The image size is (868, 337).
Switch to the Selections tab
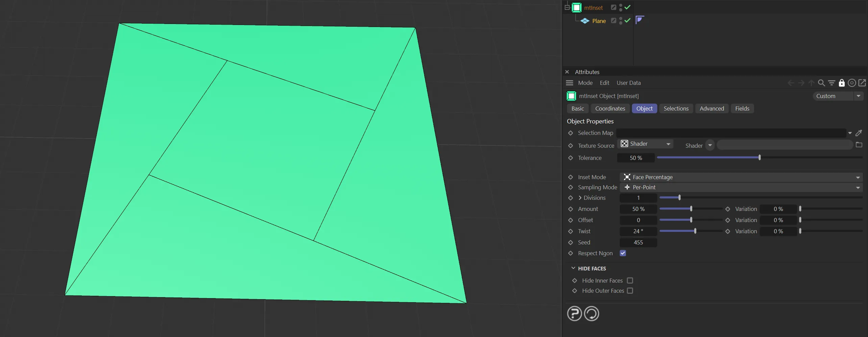click(676, 109)
